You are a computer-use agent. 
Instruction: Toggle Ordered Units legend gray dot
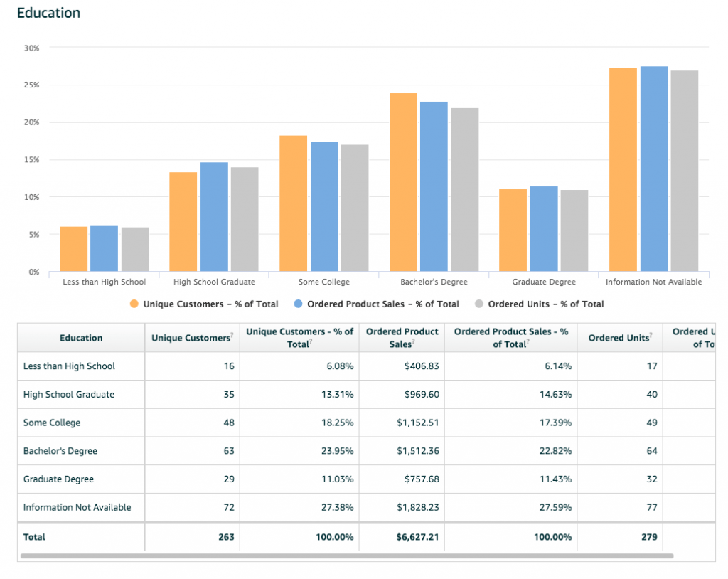point(479,304)
